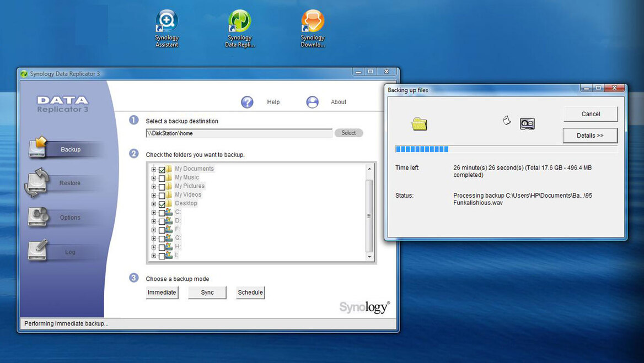Click the Backup sidebar drive icon

[38, 148]
